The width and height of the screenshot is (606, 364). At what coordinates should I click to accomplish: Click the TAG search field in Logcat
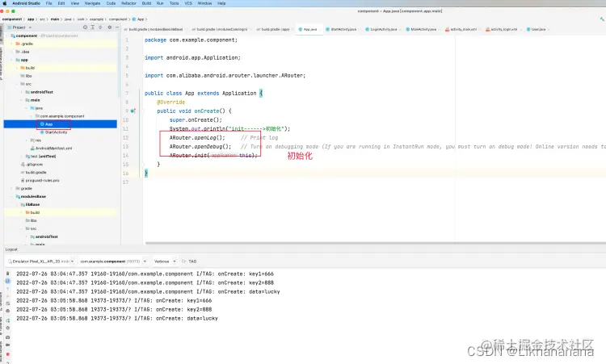pyautogui.click(x=192, y=261)
